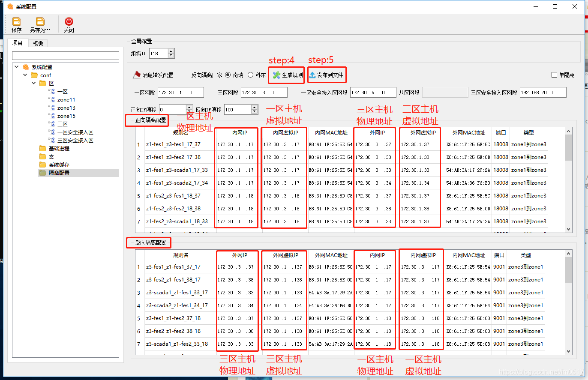
Task: Increase the 反向IP偏移 spinner value
Action: [255, 107]
